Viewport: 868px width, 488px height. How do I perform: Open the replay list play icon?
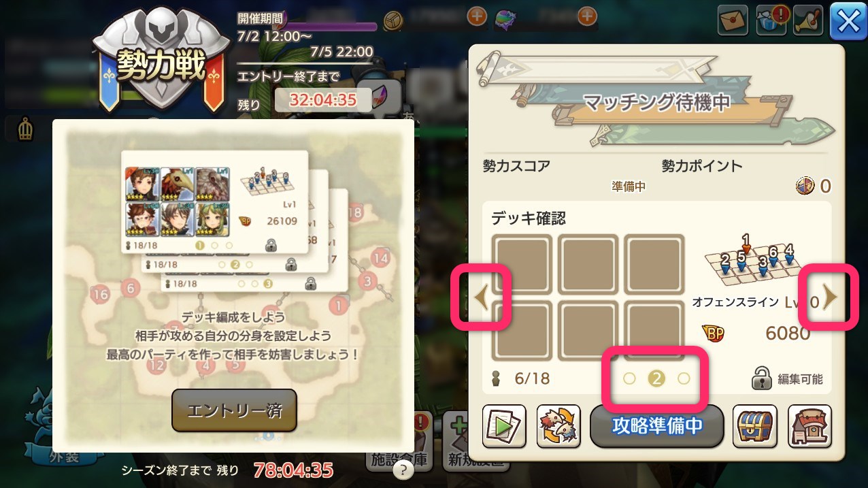click(x=504, y=426)
